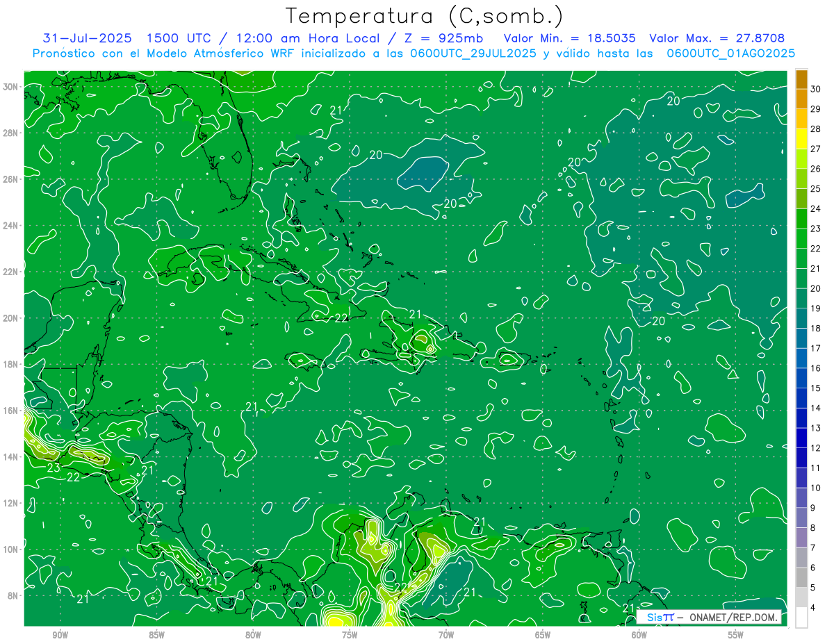
Task: Click the legend color between 26 and 27
Action: pyautogui.click(x=801, y=159)
